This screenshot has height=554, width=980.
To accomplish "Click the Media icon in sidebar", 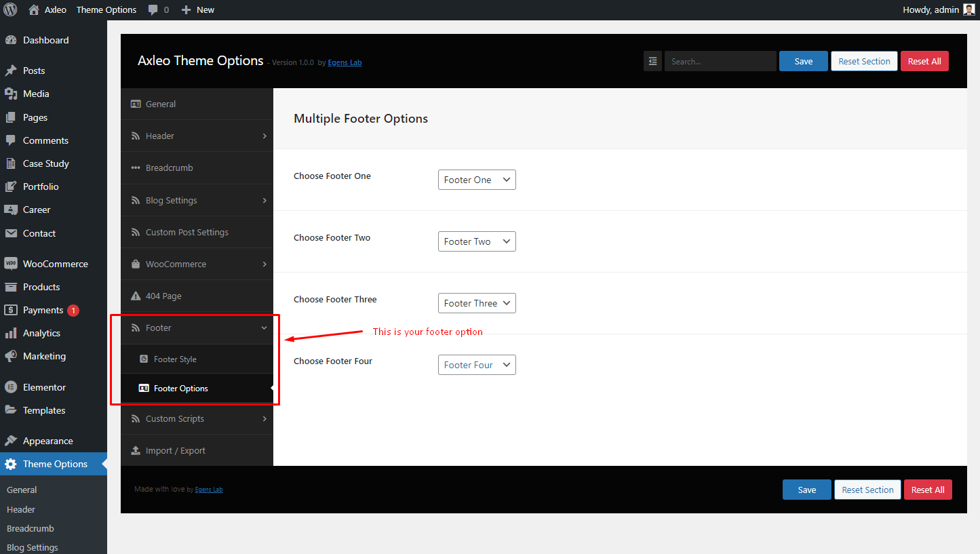I will tap(10, 94).
